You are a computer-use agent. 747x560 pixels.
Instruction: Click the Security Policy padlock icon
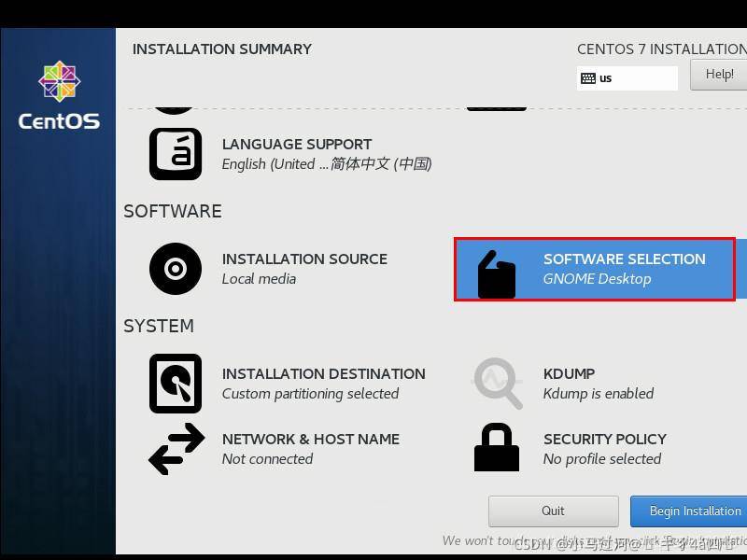(497, 449)
